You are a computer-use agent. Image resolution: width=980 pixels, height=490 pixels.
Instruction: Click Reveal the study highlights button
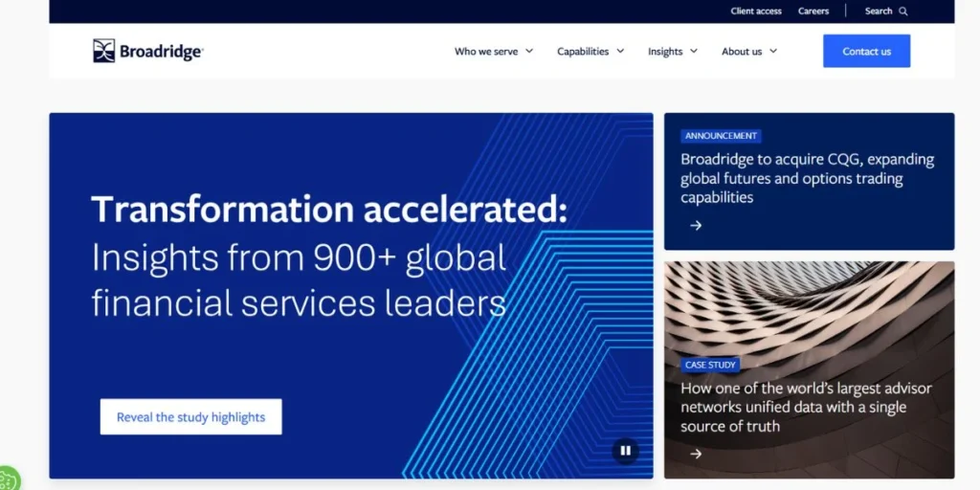(190, 417)
